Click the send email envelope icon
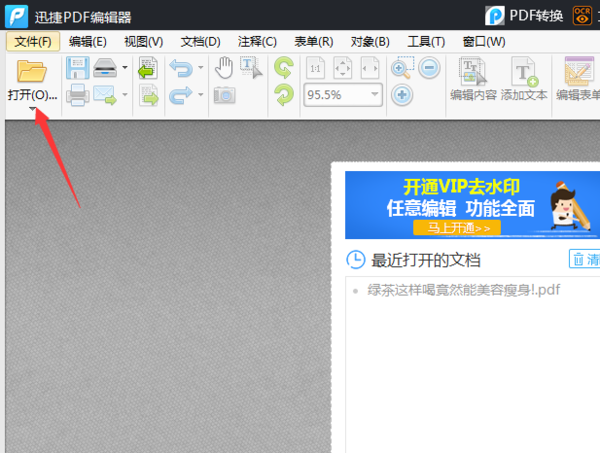 (105, 95)
